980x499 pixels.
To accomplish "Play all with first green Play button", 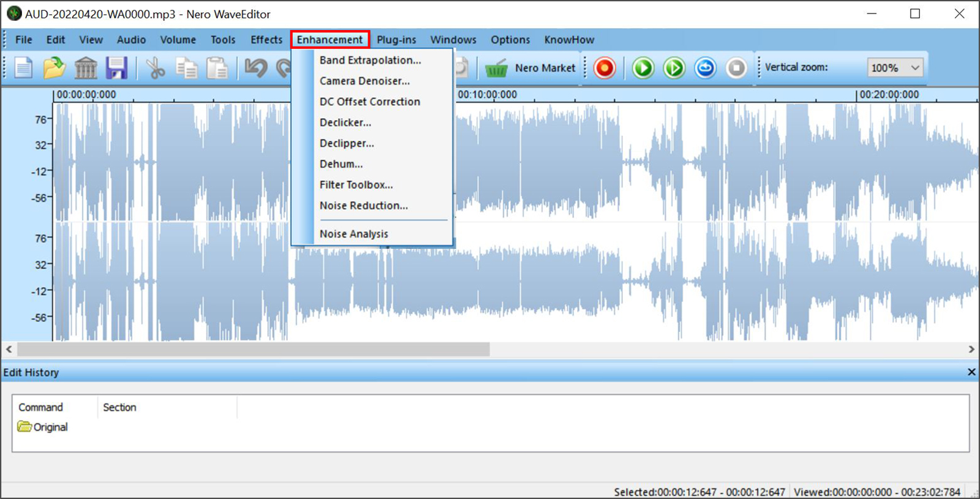I will [643, 67].
